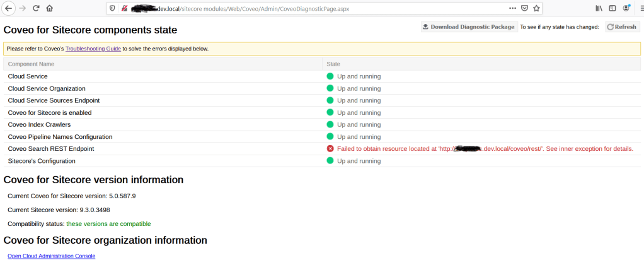Click green status dot for Sources Endpoint
Viewport: 644px width, 262px height.
[x=330, y=100]
